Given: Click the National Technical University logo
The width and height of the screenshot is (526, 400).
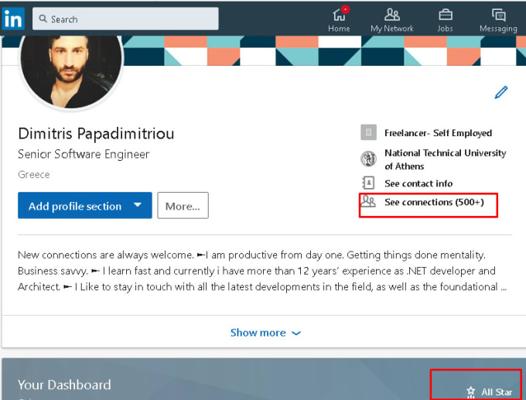Looking at the screenshot, I should (368, 159).
